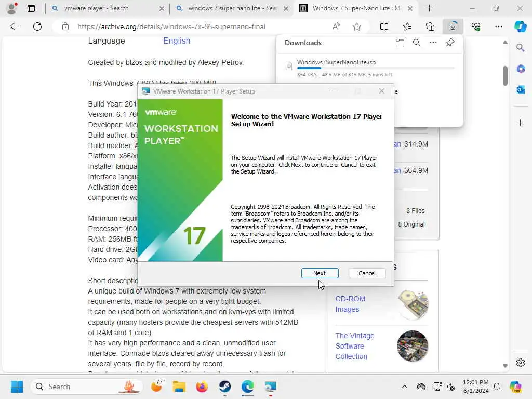Screen dimensions: 532x399
Task: Search downloads using magnifier icon
Action: tap(417, 43)
